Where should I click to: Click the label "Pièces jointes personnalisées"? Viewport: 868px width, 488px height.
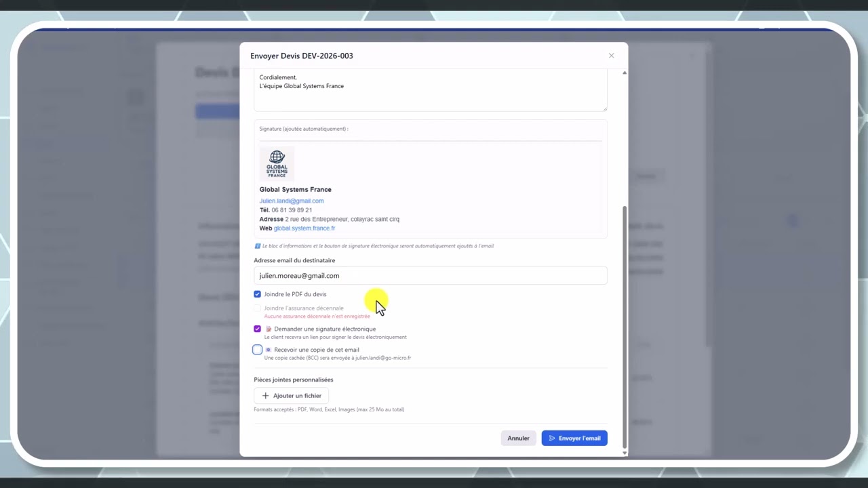click(x=294, y=380)
